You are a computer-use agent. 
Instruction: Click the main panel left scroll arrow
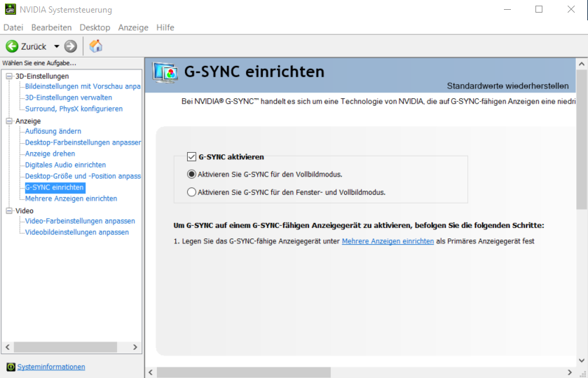pos(151,372)
